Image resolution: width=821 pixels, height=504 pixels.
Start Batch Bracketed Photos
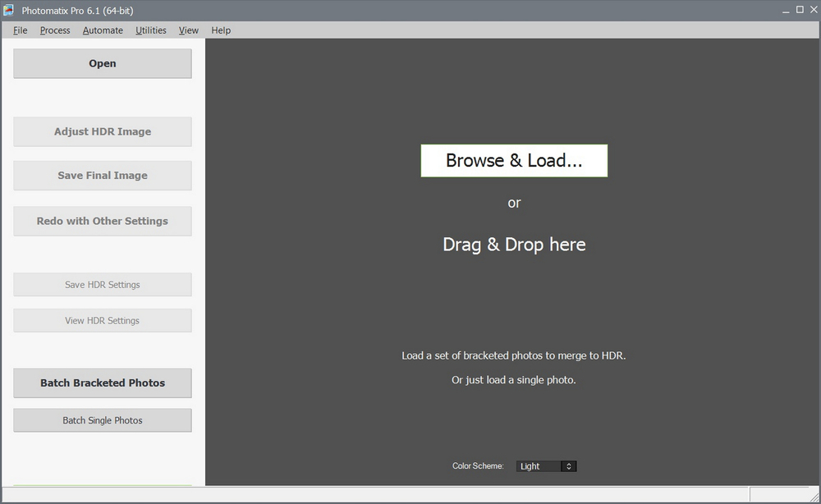(x=103, y=383)
